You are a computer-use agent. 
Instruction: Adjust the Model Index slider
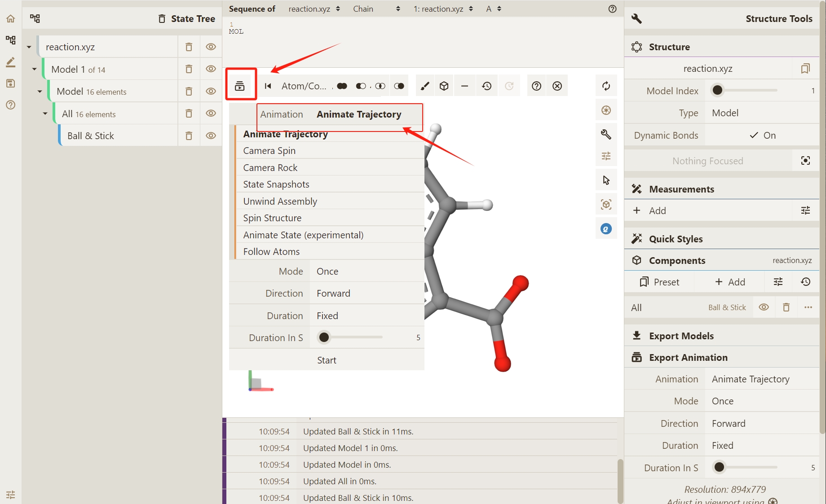[718, 91]
